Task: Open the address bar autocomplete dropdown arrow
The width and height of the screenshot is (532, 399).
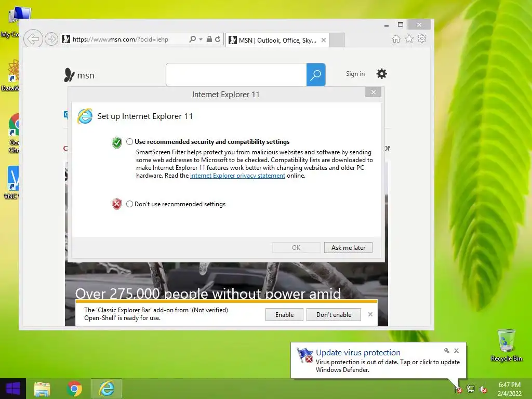Action: point(201,39)
